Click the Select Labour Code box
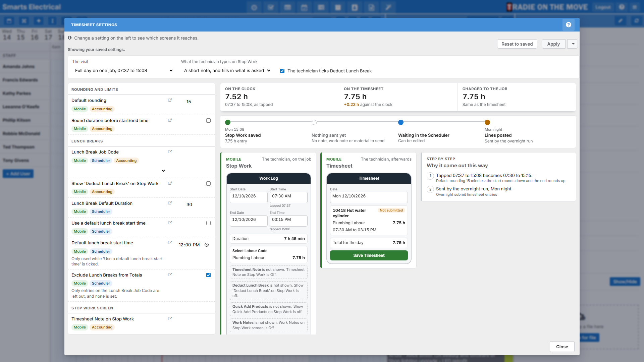 [x=268, y=255]
